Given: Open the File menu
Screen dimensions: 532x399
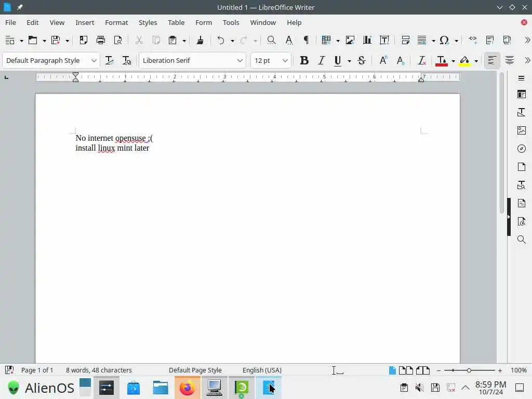Looking at the screenshot, I should pos(10,22).
